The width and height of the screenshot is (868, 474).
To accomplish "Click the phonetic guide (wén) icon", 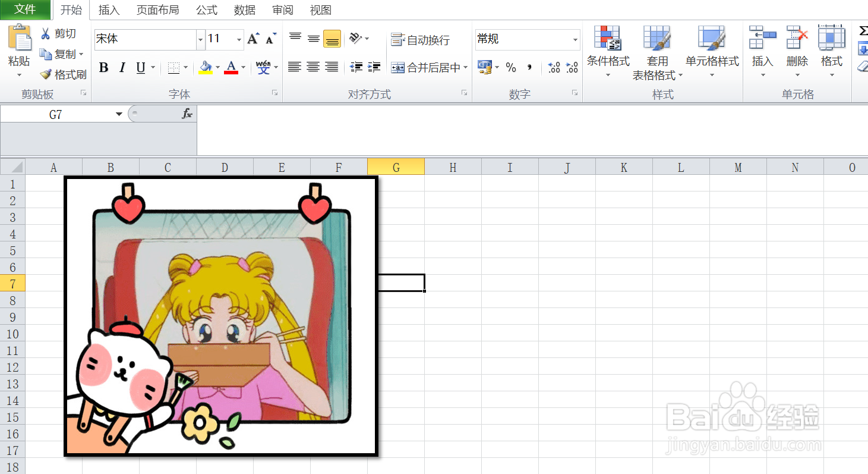I will (x=263, y=67).
